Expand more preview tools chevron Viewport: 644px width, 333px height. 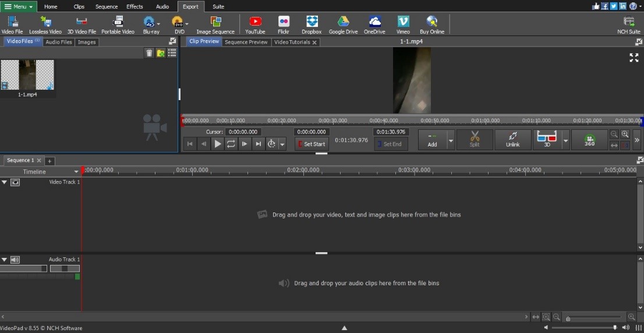pyautogui.click(x=636, y=140)
